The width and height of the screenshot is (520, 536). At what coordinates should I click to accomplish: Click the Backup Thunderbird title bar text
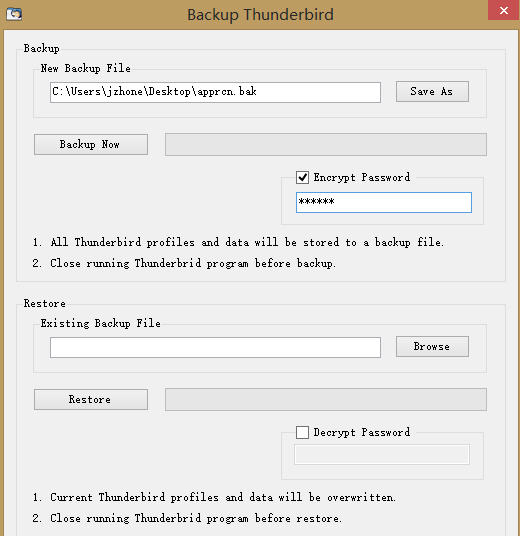point(260,15)
